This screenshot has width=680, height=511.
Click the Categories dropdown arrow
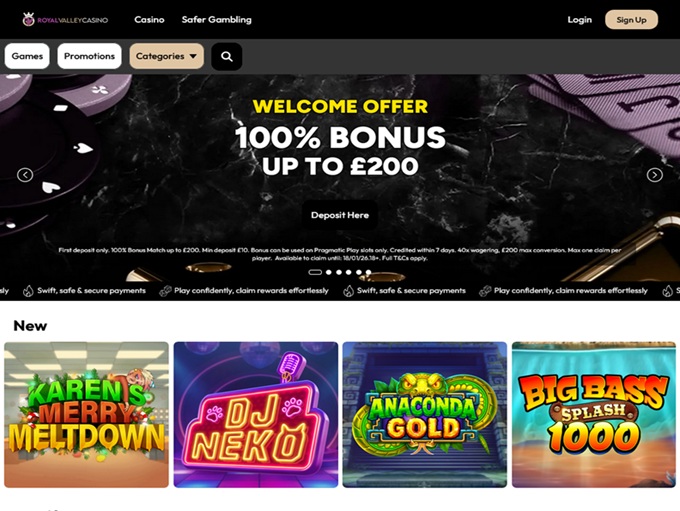(193, 56)
